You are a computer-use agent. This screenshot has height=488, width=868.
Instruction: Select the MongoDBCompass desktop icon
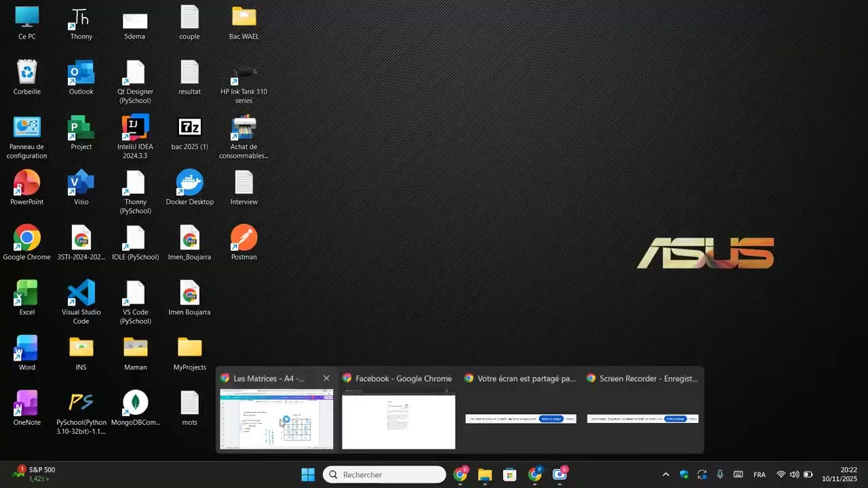pos(135,408)
